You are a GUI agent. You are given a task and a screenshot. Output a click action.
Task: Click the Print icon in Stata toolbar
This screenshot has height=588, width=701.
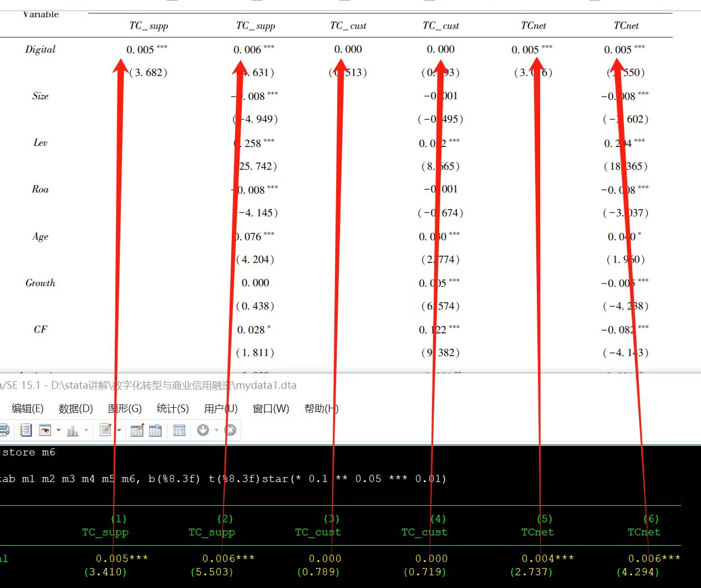point(3,430)
